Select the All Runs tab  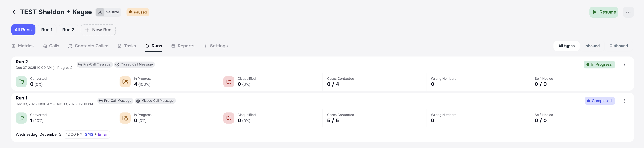pyautogui.click(x=23, y=30)
